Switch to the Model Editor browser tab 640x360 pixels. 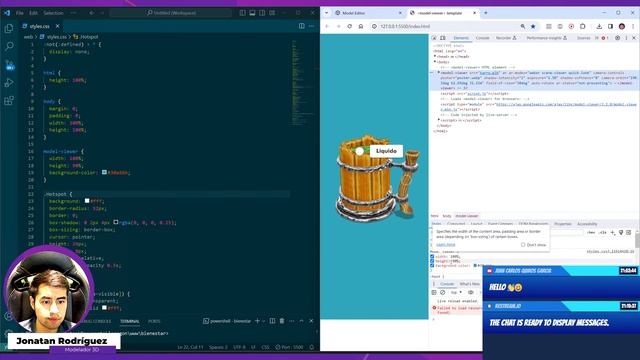pos(369,13)
